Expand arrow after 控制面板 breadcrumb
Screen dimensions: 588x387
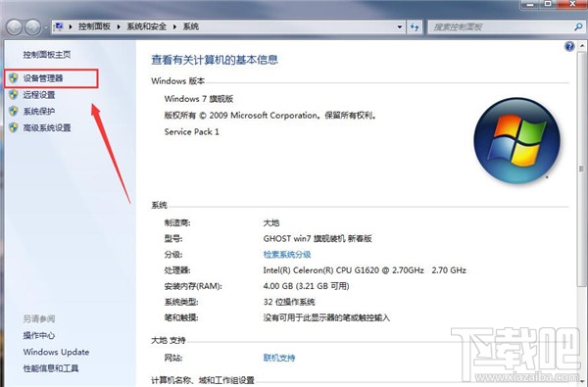[x=119, y=26]
